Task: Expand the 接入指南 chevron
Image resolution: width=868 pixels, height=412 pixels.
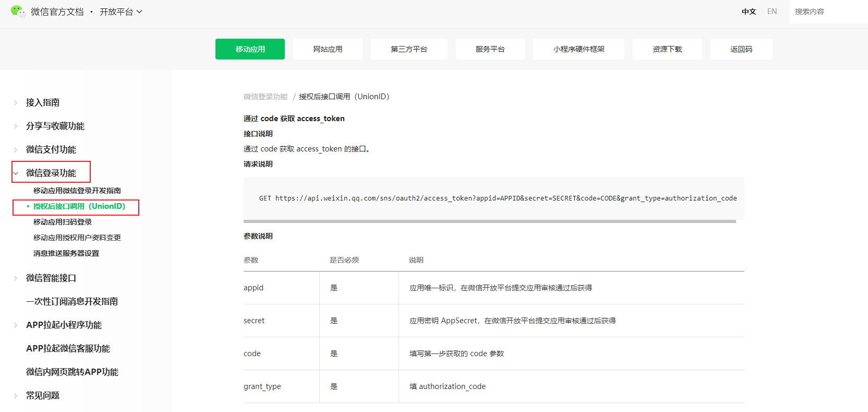Action: [x=16, y=103]
